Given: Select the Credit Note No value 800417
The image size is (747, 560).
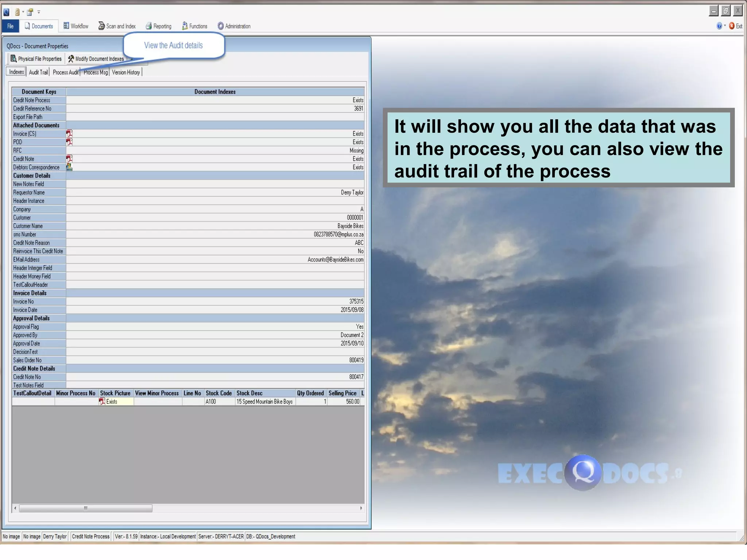Looking at the screenshot, I should tap(356, 377).
